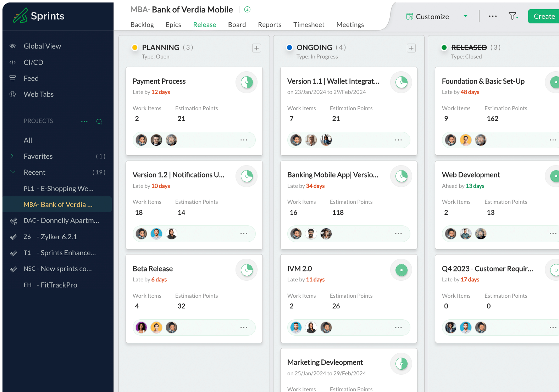Screen dimensions: 559x392
Task: Open Beta Release card ellipsis menu
Action: coord(244,327)
